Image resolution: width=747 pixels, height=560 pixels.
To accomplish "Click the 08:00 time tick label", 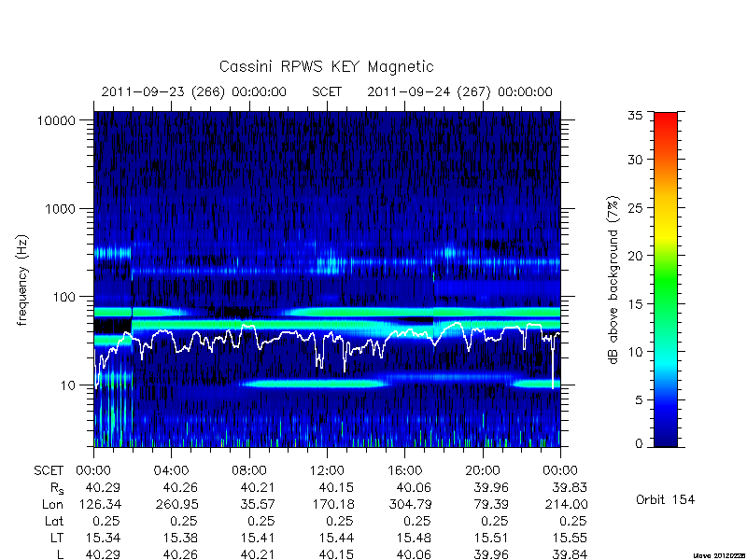I will (x=248, y=471).
